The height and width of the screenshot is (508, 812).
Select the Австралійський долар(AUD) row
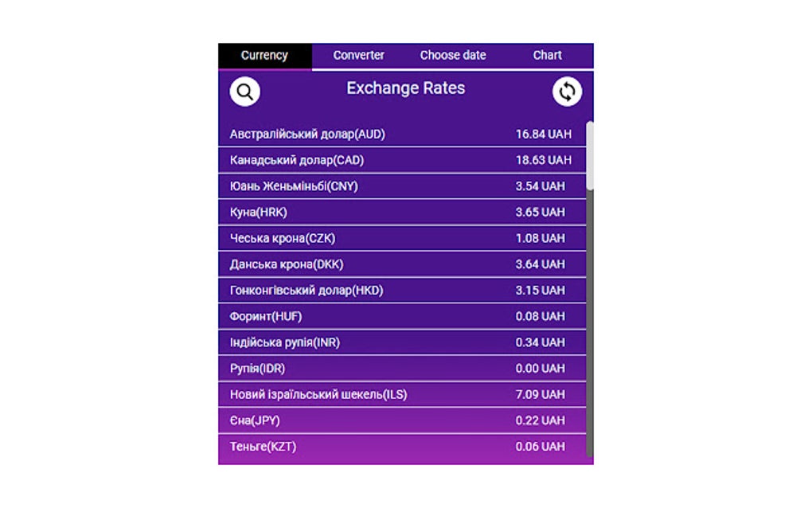click(x=402, y=134)
